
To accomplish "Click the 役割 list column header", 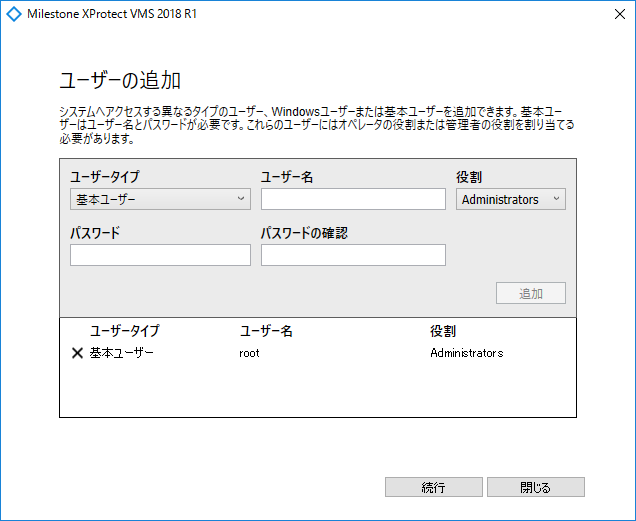I will click(x=443, y=331).
